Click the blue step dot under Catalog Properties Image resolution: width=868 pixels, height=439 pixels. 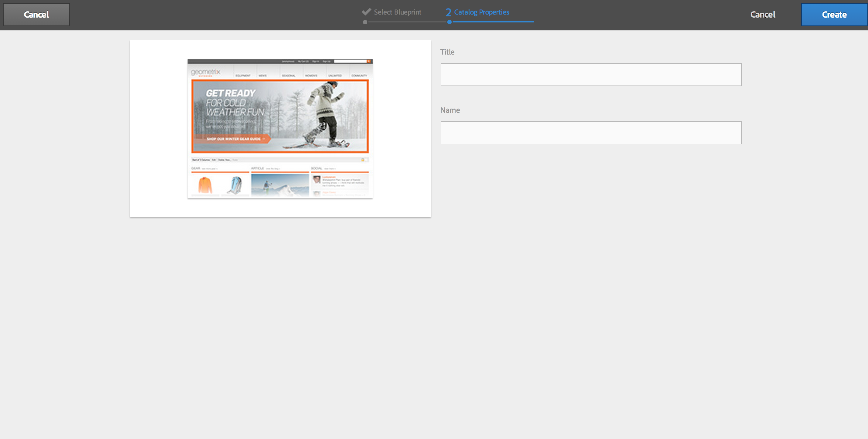[x=449, y=22]
